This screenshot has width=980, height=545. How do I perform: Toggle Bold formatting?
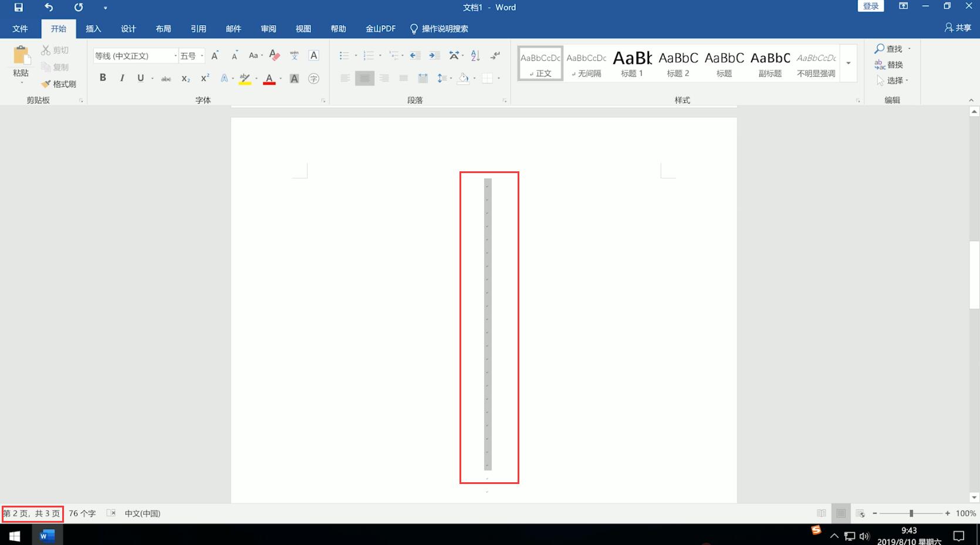coord(103,78)
